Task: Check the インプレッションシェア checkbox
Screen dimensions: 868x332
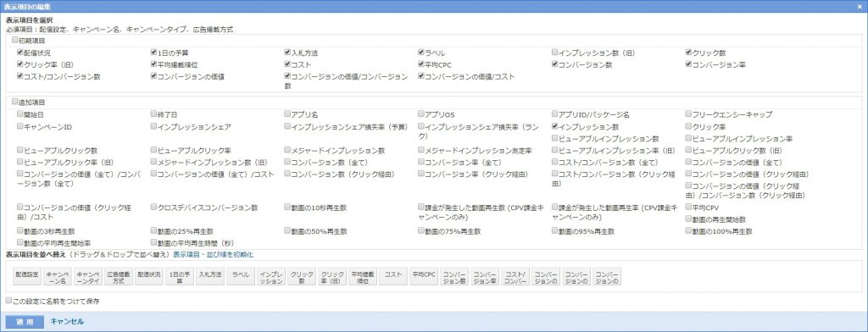Action: [154, 126]
